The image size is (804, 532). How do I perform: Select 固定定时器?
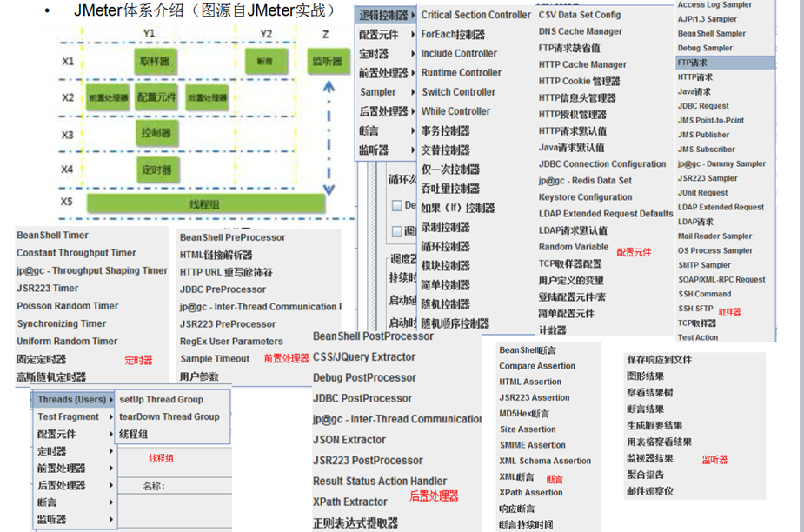pos(41,359)
